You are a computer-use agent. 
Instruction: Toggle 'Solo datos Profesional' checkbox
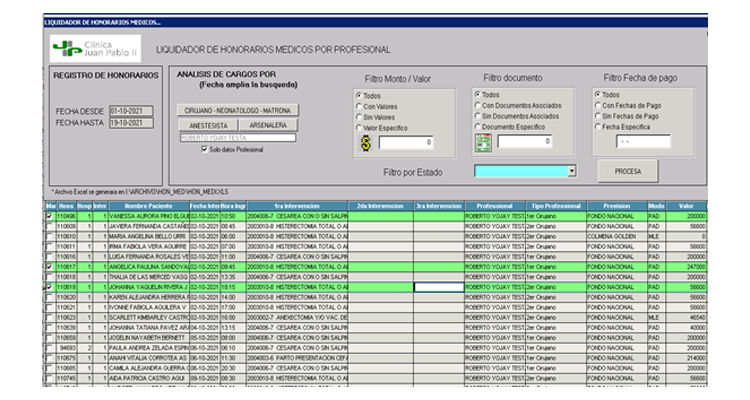[205, 149]
